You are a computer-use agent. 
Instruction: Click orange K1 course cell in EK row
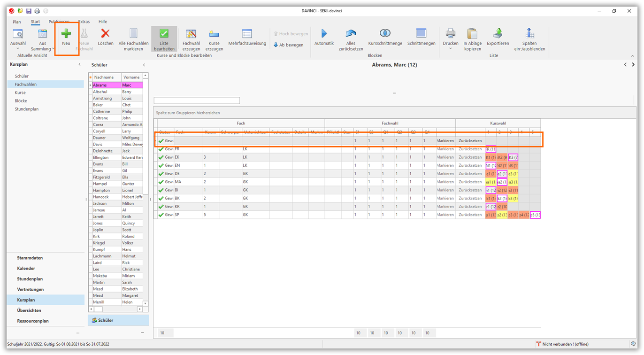point(490,157)
